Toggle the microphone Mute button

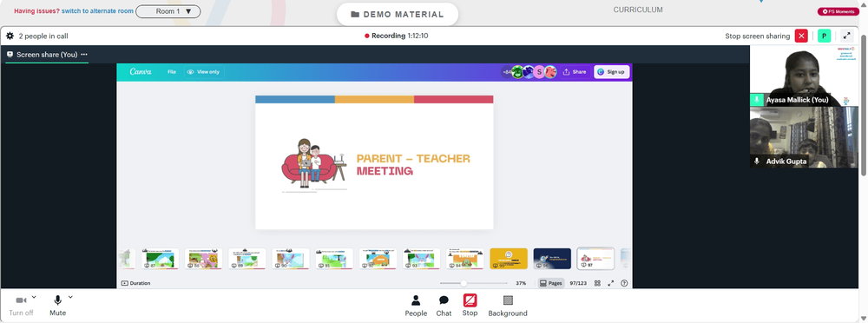point(57,306)
